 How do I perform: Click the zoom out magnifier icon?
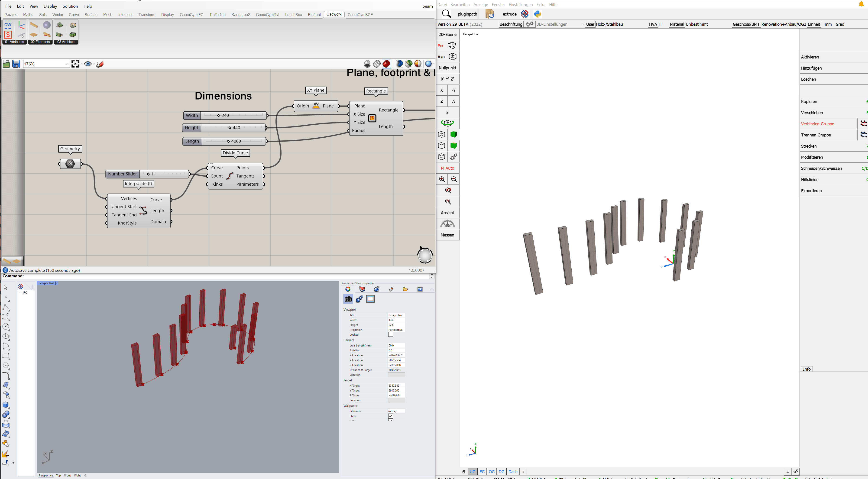(454, 179)
